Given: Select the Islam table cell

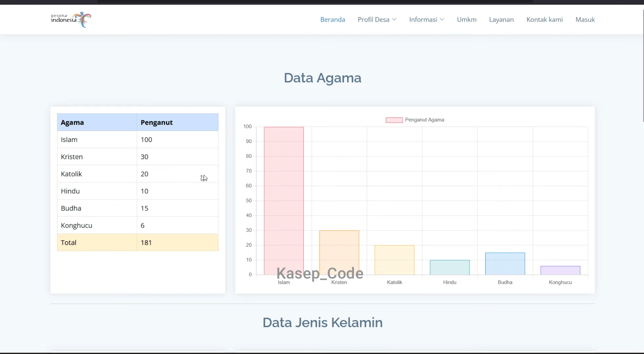Looking at the screenshot, I should (x=97, y=139).
